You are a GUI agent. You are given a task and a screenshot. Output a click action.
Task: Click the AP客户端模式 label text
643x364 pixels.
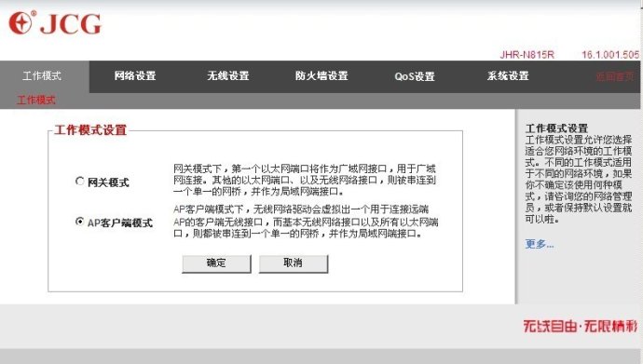pyautogui.click(x=120, y=223)
